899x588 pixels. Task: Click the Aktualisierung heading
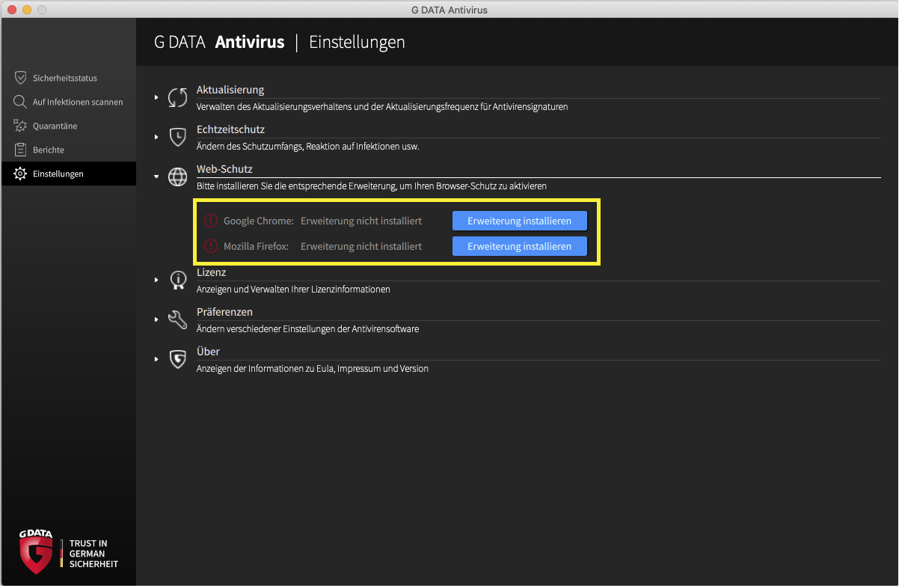click(x=230, y=90)
